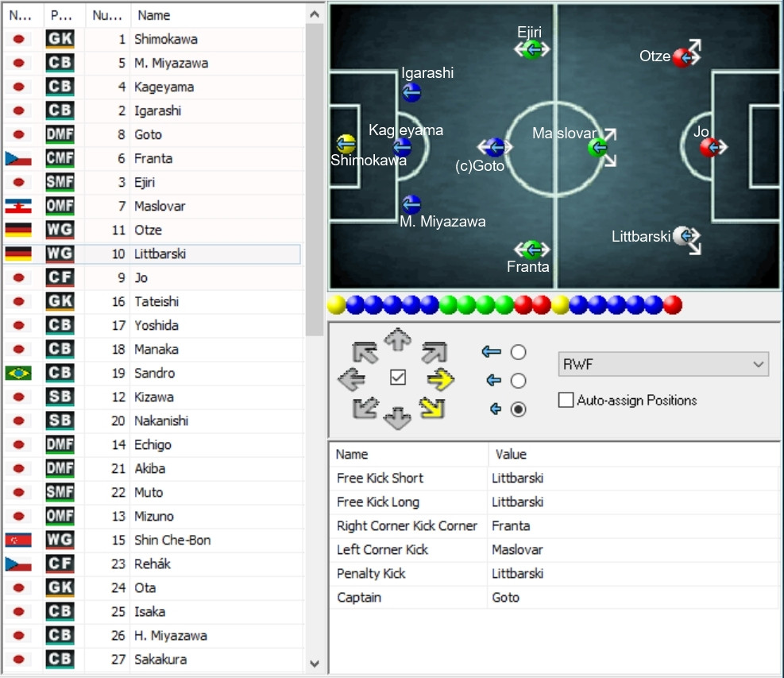Click the first yellow ball in strip
This screenshot has height=678, width=784.
337,304
